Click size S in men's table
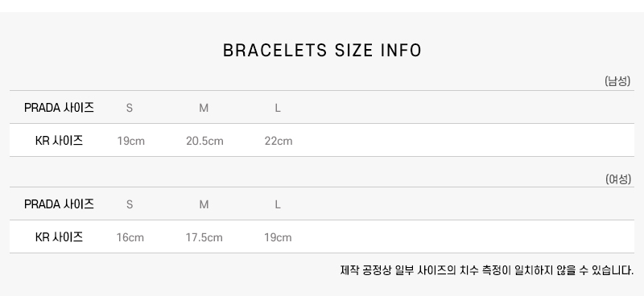644x296 pixels. pyautogui.click(x=130, y=108)
